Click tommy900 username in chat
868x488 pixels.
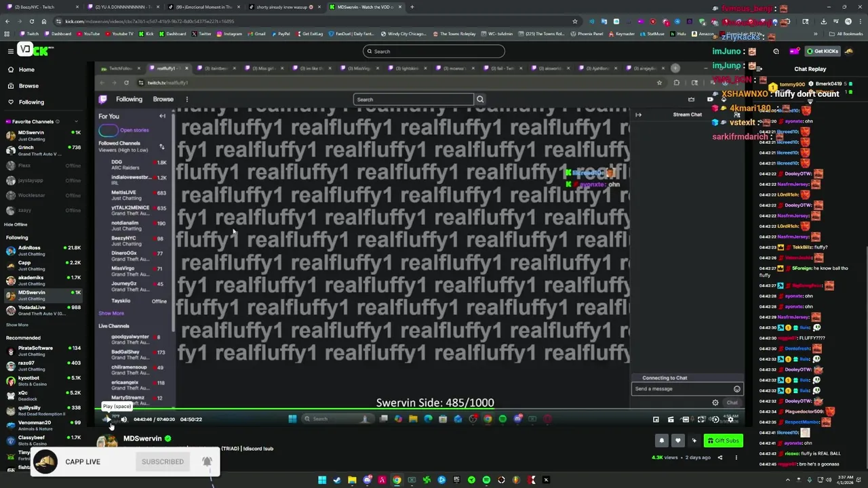(792, 85)
